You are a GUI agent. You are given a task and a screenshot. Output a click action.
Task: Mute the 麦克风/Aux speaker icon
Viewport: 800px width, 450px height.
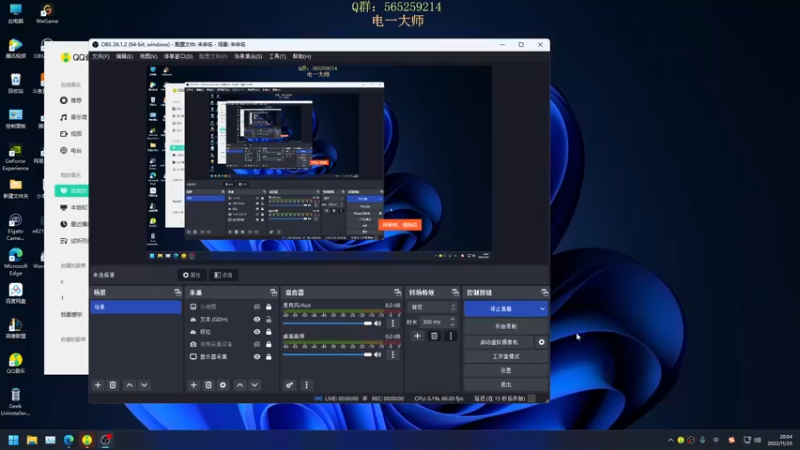click(378, 323)
